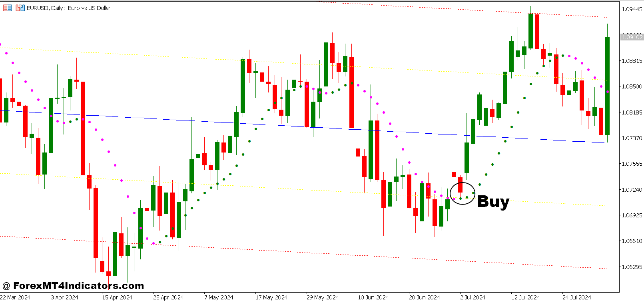The width and height of the screenshot is (644, 301).
Task: Click the 1.07555 price axis label
Action: pyautogui.click(x=632, y=164)
